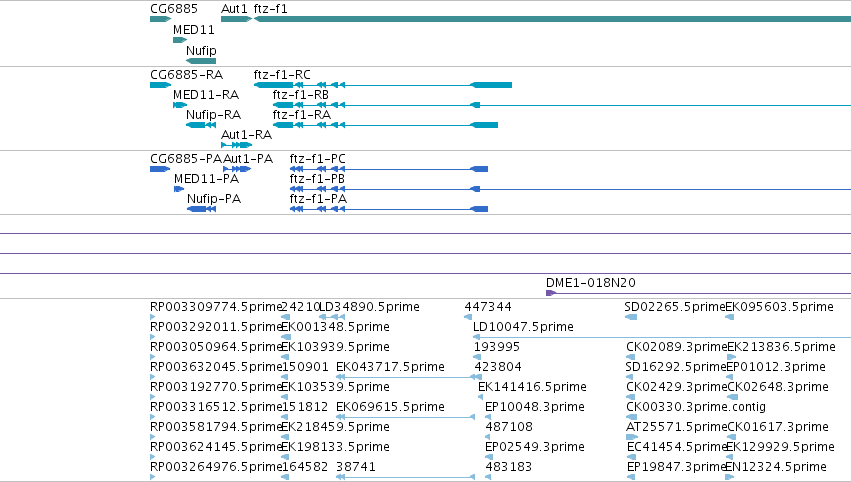Open EST EK129929.5prime

click(780, 447)
